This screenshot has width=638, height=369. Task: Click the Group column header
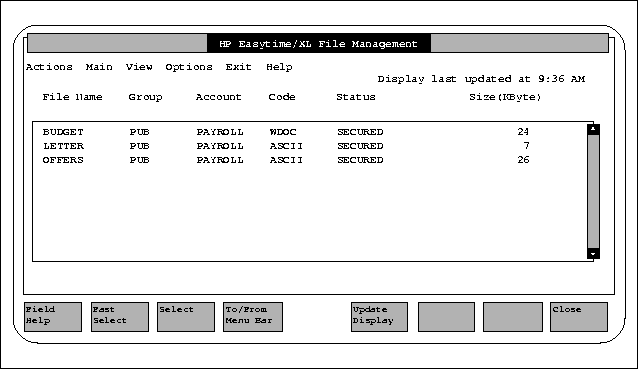(145, 97)
